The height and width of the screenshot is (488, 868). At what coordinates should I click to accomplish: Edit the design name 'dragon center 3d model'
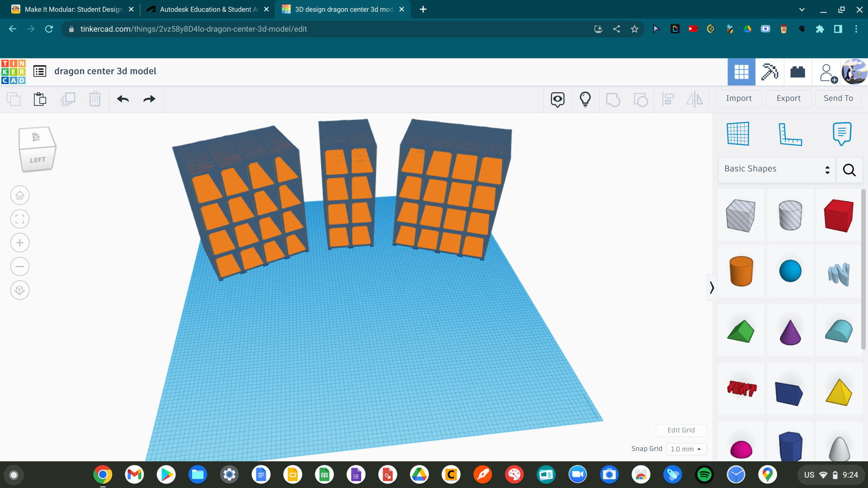click(105, 71)
